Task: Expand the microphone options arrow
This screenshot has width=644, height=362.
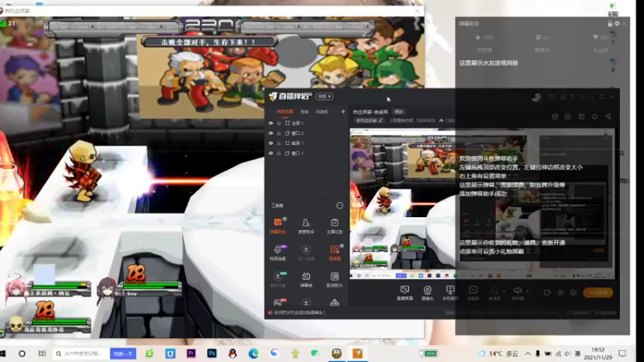Action: (505, 291)
